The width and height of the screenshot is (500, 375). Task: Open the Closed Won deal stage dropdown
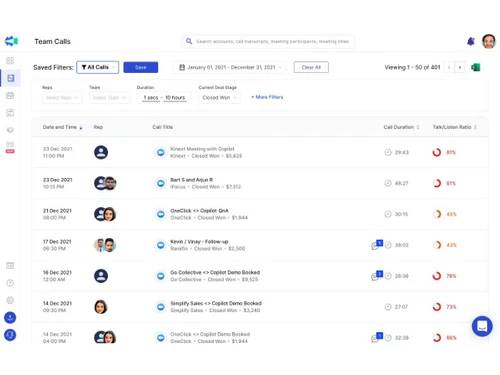[x=219, y=98]
